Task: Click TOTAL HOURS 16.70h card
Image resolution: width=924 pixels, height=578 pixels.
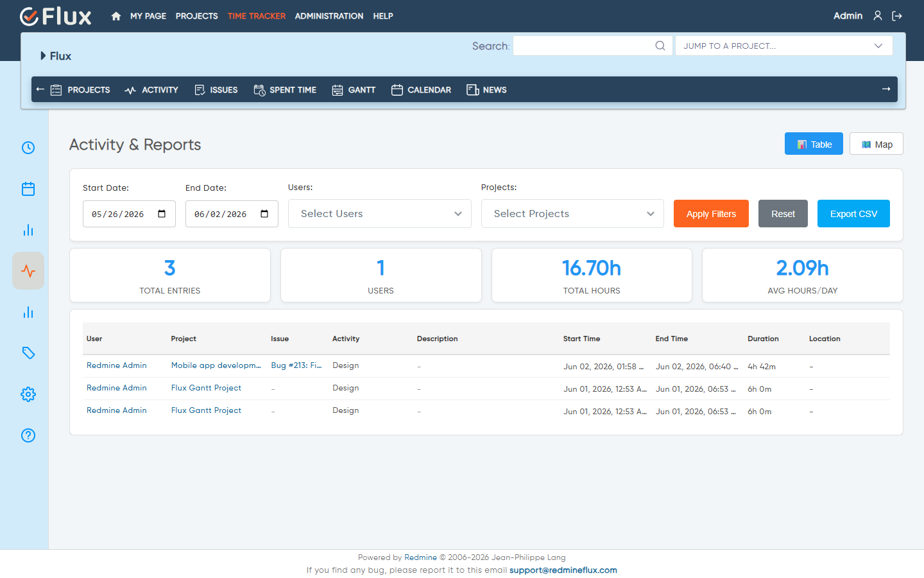Action: (x=592, y=276)
